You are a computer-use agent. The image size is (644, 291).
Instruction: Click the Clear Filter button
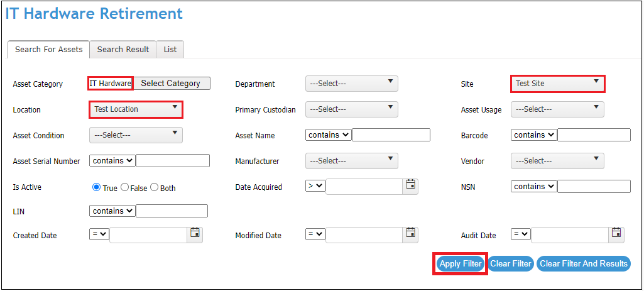(511, 264)
